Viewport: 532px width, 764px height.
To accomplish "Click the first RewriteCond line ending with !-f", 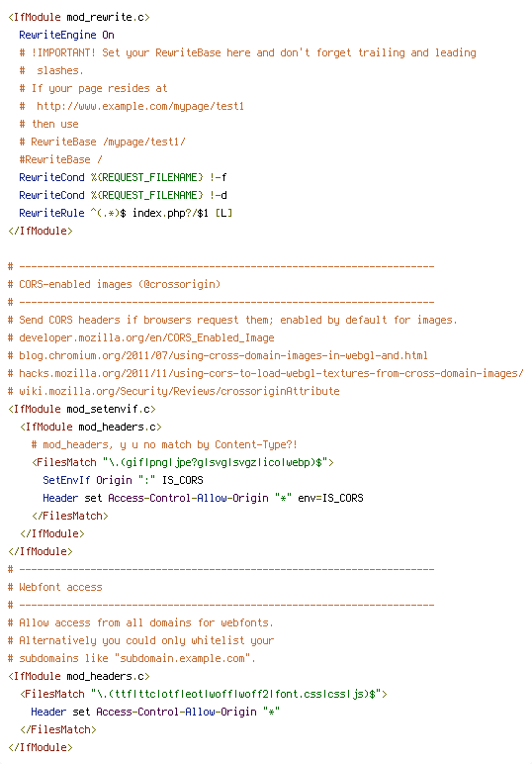I will point(123,177).
